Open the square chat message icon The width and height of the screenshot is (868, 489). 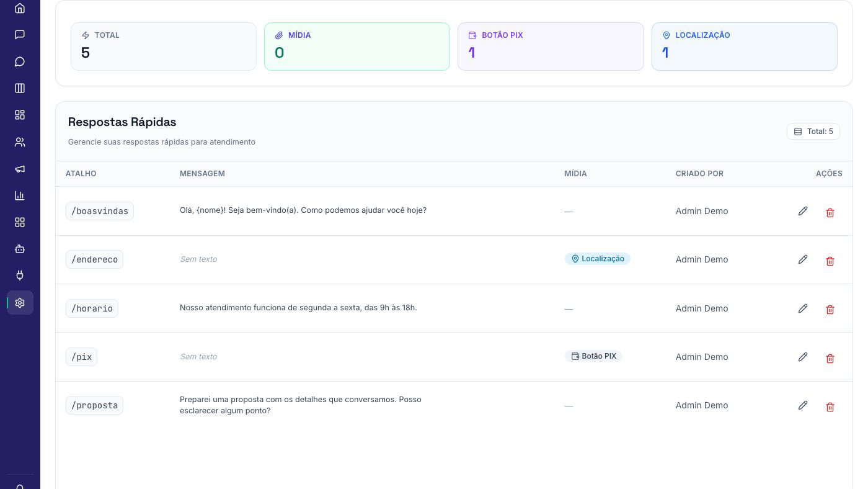pyautogui.click(x=20, y=35)
